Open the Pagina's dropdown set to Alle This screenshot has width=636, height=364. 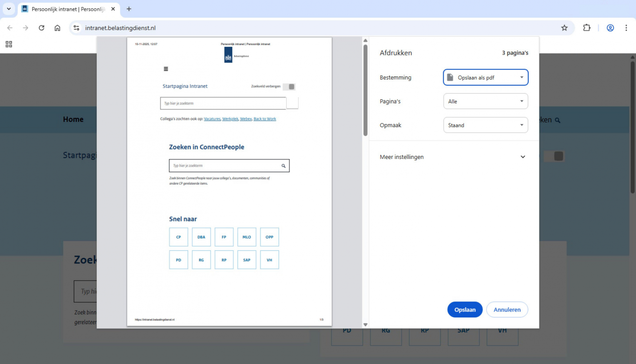(x=485, y=101)
